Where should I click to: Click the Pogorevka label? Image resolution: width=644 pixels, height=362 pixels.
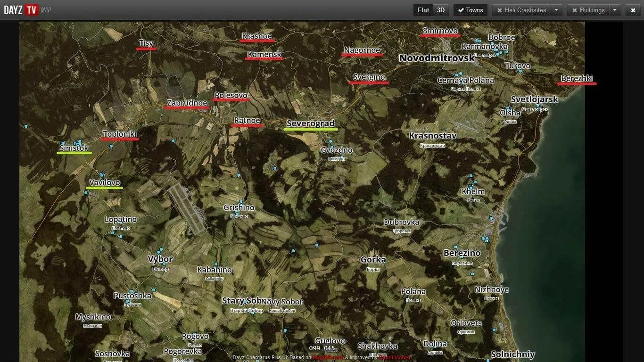pos(183,351)
